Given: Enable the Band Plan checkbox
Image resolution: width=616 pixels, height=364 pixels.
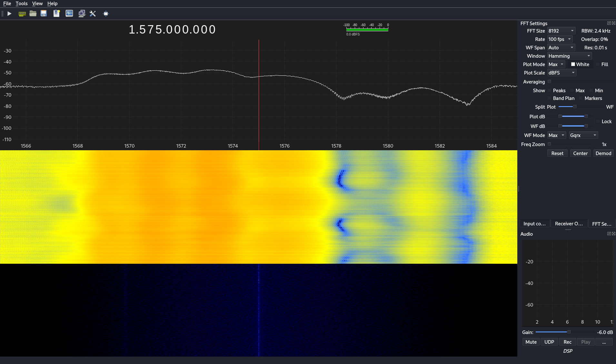Looking at the screenshot, I should coord(550,98).
